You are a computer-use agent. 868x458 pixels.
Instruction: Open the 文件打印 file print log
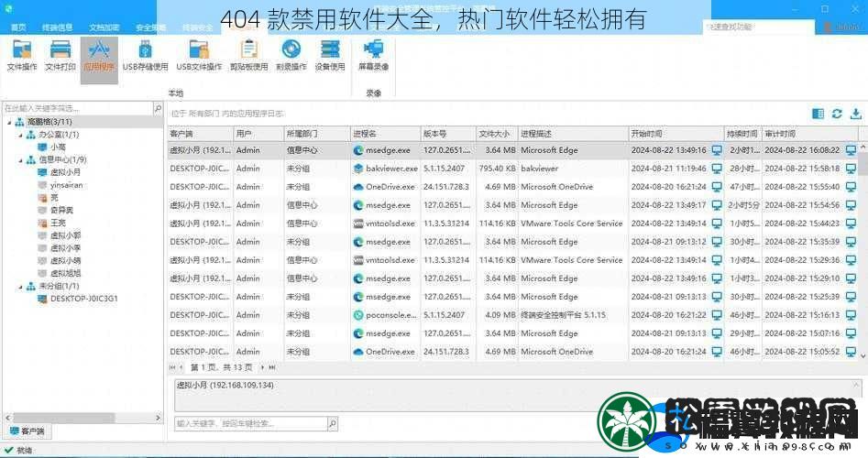click(60, 56)
